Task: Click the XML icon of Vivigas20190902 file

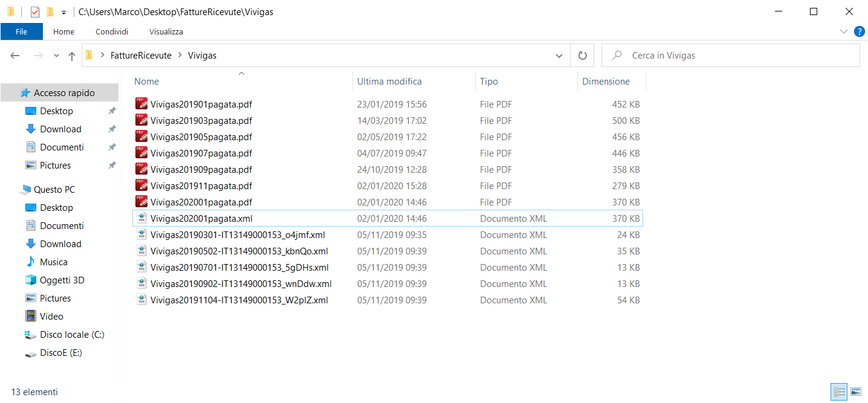Action: (x=141, y=283)
